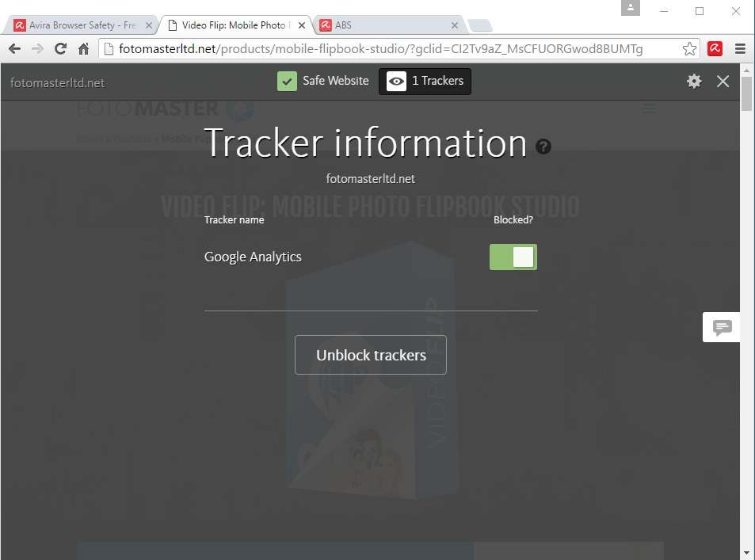Go back using browser back arrow
755x560 pixels.
15,48
